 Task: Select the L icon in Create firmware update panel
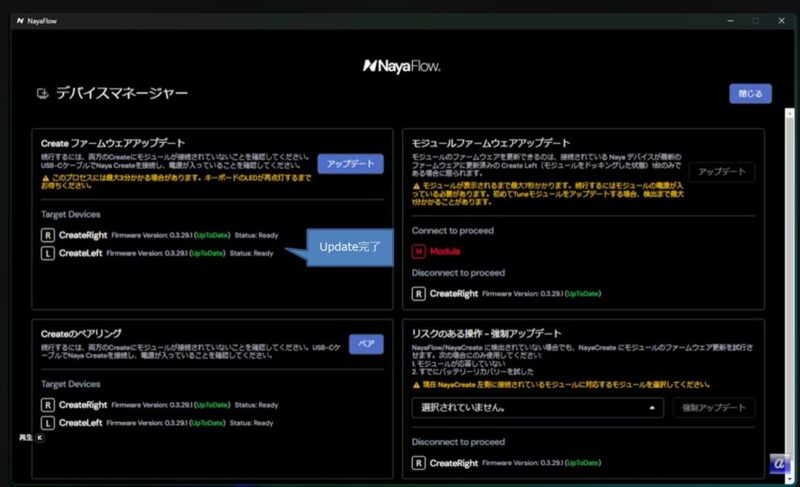click(x=47, y=254)
